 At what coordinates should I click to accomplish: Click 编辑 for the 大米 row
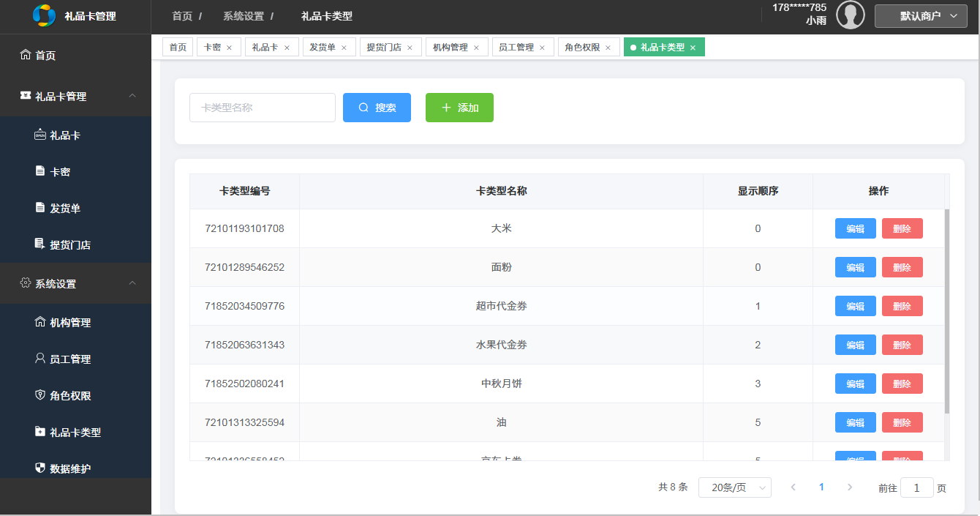[855, 228]
